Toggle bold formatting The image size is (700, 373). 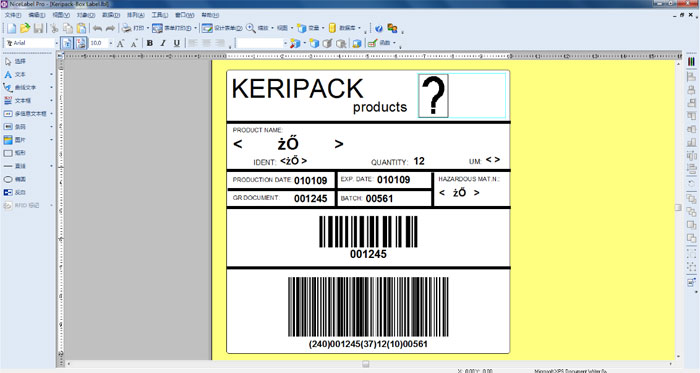150,43
